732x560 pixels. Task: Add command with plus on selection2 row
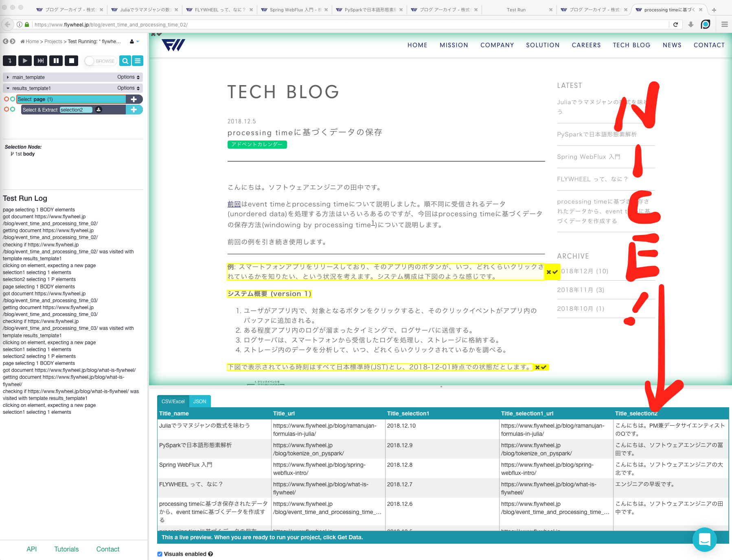134,110
